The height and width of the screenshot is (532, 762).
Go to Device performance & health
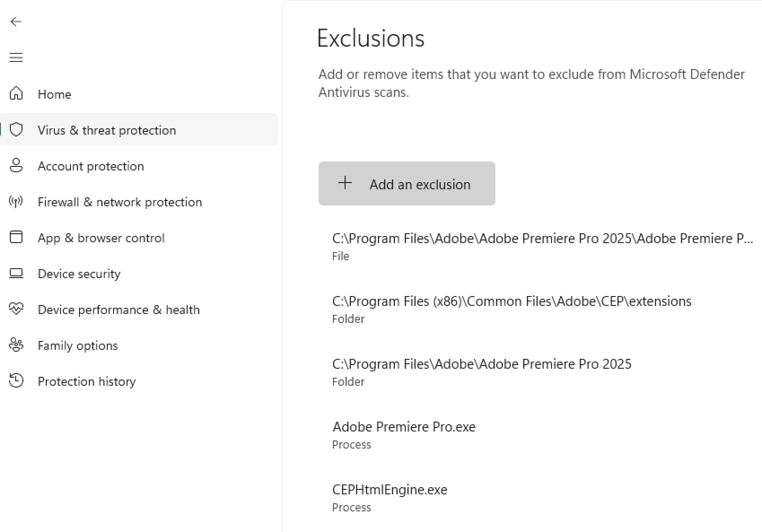coord(118,310)
